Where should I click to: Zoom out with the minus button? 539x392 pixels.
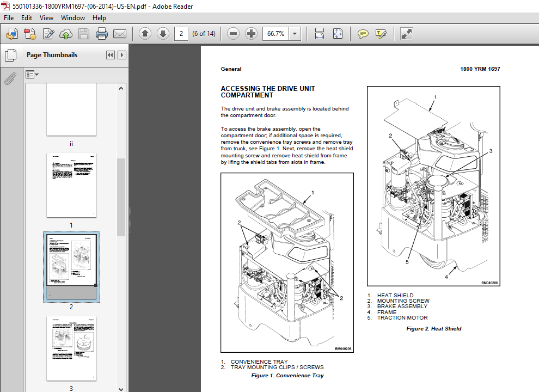pyautogui.click(x=233, y=34)
